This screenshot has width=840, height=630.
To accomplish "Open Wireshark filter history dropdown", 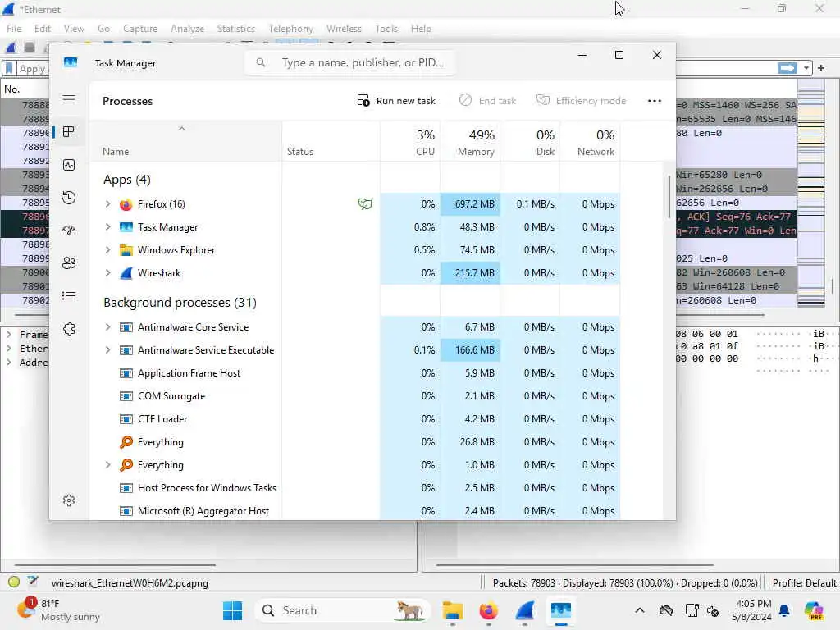I will click(x=806, y=68).
